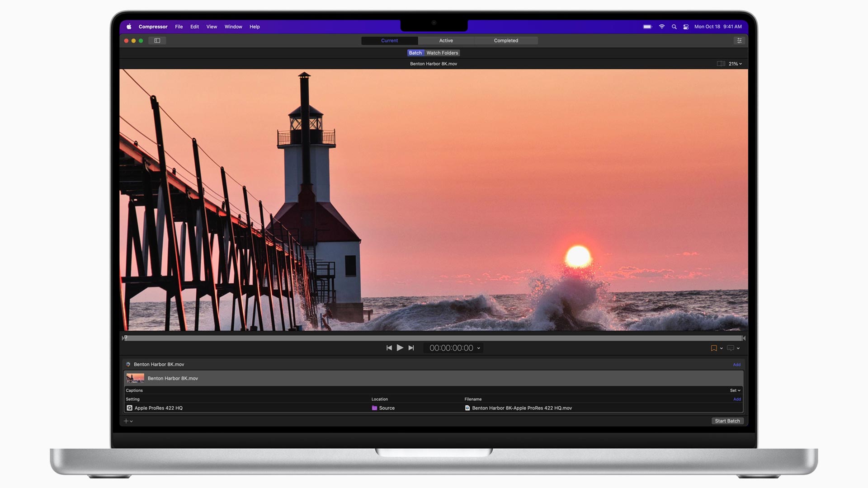The image size is (868, 488).
Task: Open the inspector pane at top right
Action: [740, 41]
